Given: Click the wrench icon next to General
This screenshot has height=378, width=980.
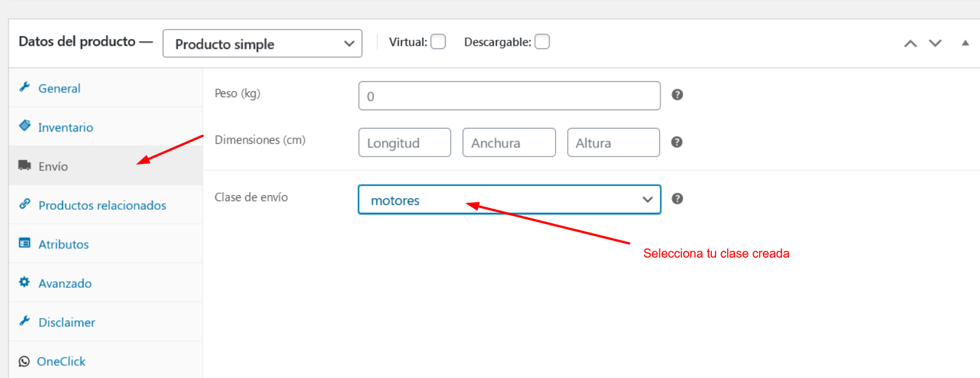Looking at the screenshot, I should coord(24,87).
